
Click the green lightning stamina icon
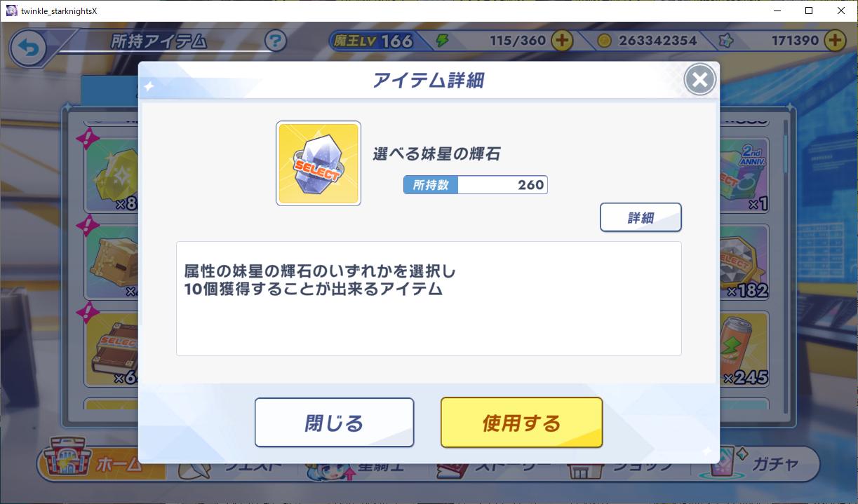[x=442, y=41]
